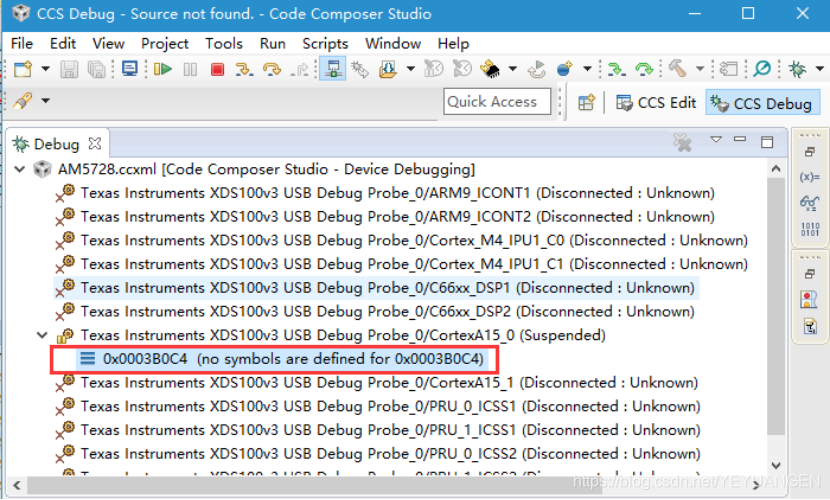This screenshot has height=500, width=830.
Task: Open the Project menu
Action: pyautogui.click(x=165, y=43)
